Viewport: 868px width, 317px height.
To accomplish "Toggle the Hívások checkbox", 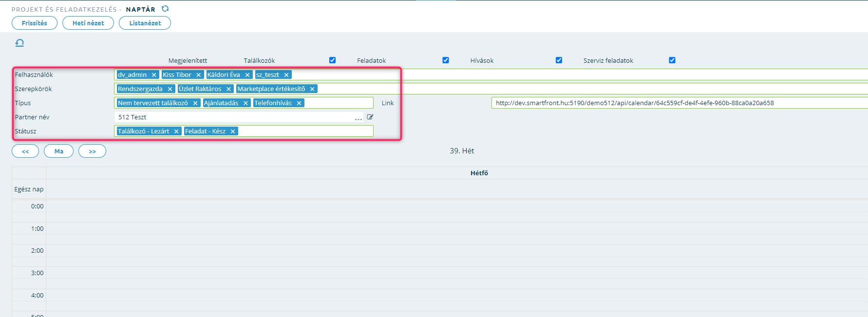I will pyautogui.click(x=559, y=60).
